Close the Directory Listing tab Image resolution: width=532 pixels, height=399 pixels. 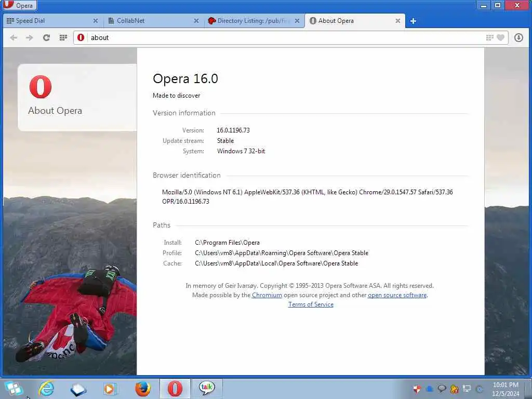(297, 21)
